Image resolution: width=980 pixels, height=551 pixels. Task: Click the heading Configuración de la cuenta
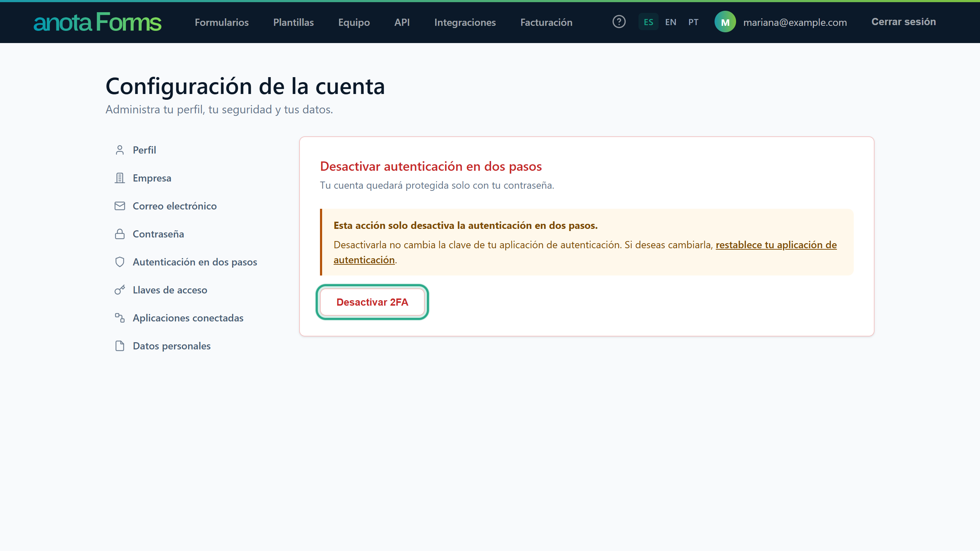[245, 86]
